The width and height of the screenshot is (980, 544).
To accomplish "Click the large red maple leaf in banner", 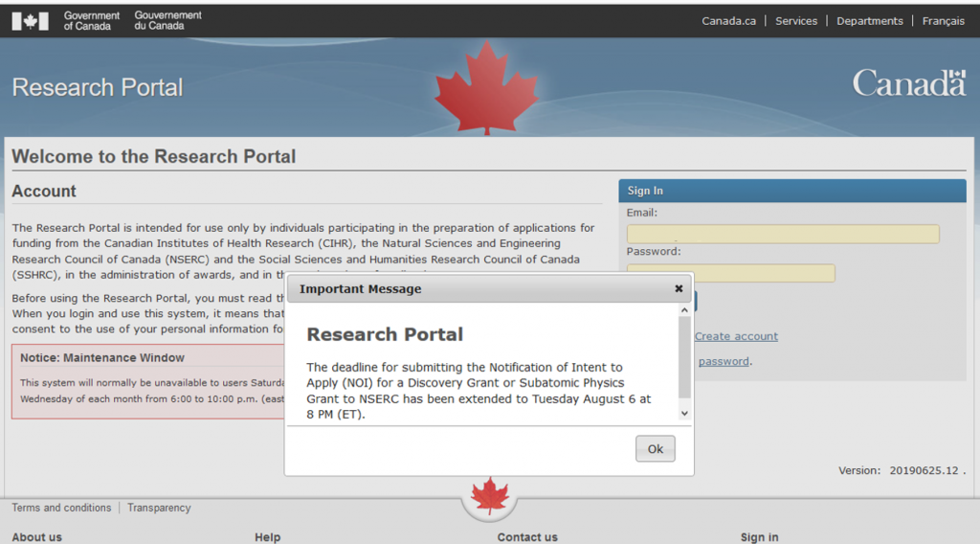I will pyautogui.click(x=486, y=87).
